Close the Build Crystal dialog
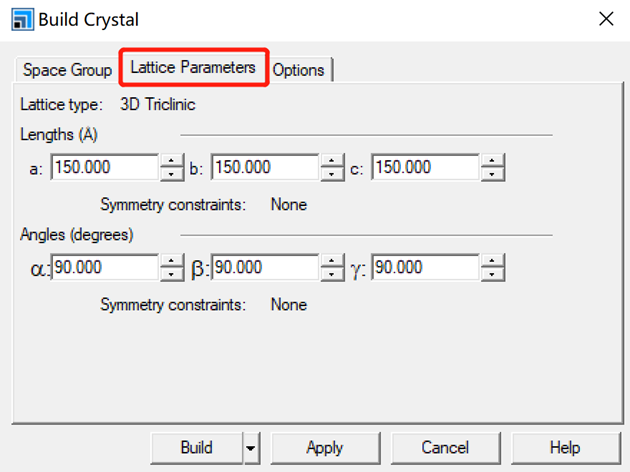Image resolution: width=630 pixels, height=472 pixels. 604,19
